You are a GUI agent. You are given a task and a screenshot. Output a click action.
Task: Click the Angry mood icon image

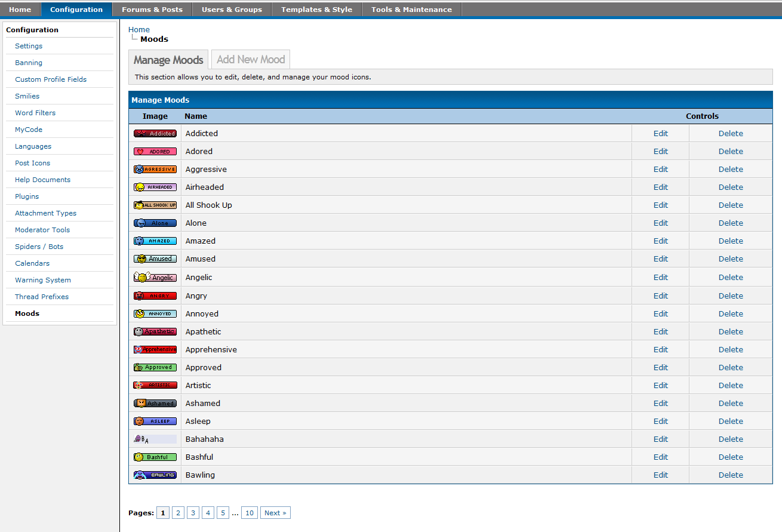click(x=155, y=296)
